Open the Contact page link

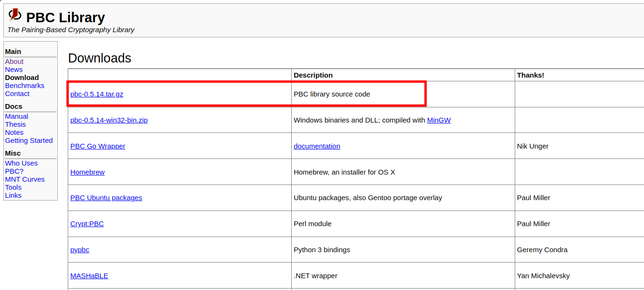coord(17,94)
